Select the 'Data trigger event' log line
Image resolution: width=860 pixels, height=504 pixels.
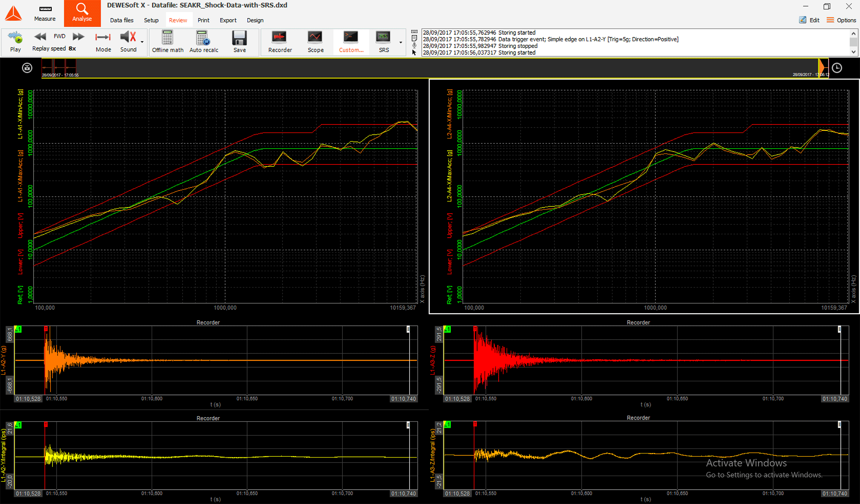[550, 39]
